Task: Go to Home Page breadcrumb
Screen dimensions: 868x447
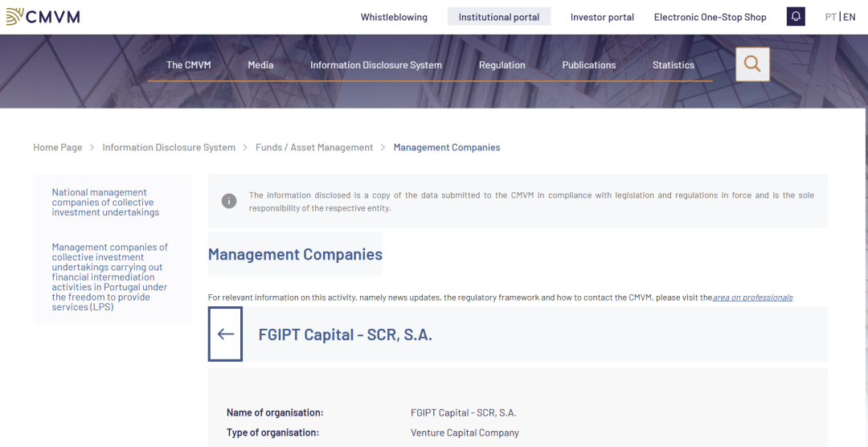Action: (58, 147)
